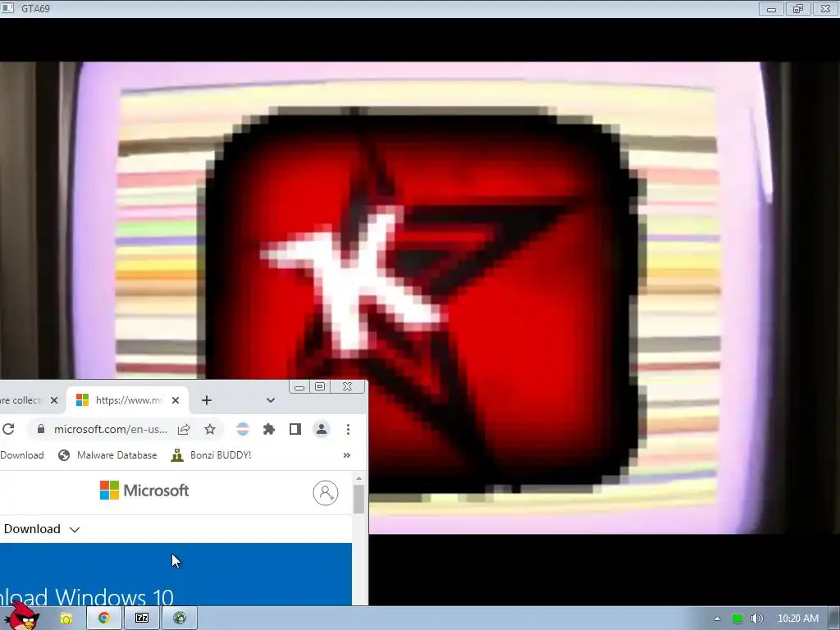Image resolution: width=840 pixels, height=630 pixels.
Task: Minimize the GTA69 window
Action: 771,8
